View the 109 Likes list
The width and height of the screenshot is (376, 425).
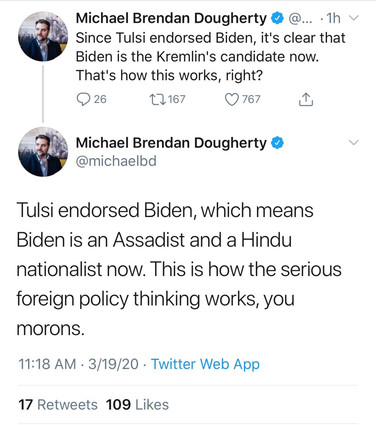click(x=137, y=405)
